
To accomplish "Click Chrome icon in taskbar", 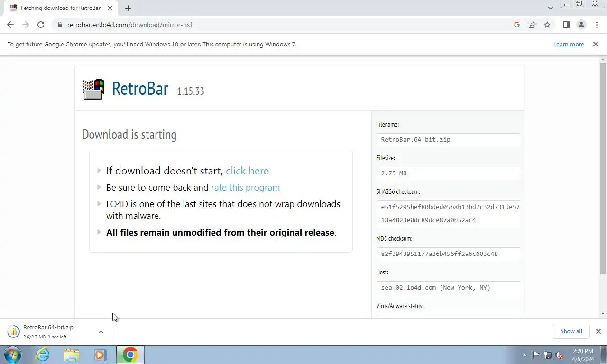I will [x=130, y=355].
